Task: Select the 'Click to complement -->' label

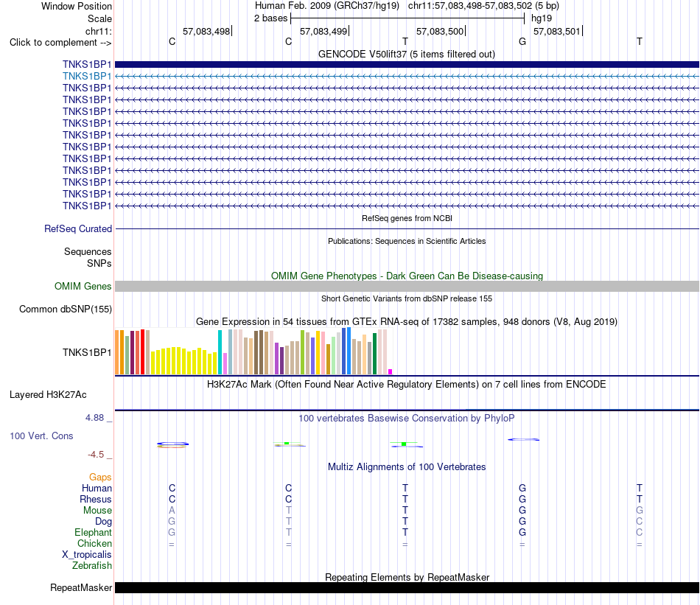Action: point(60,43)
